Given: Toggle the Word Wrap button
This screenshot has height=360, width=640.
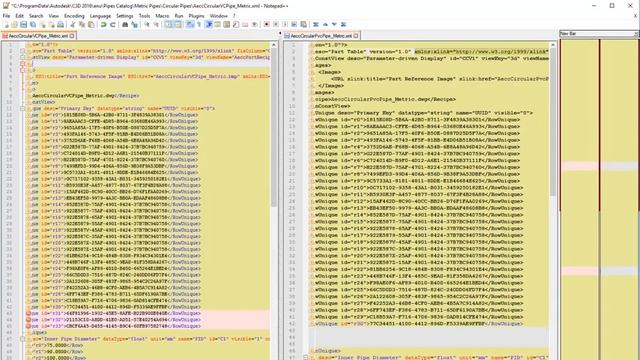Looking at the screenshot, I should [190, 24].
